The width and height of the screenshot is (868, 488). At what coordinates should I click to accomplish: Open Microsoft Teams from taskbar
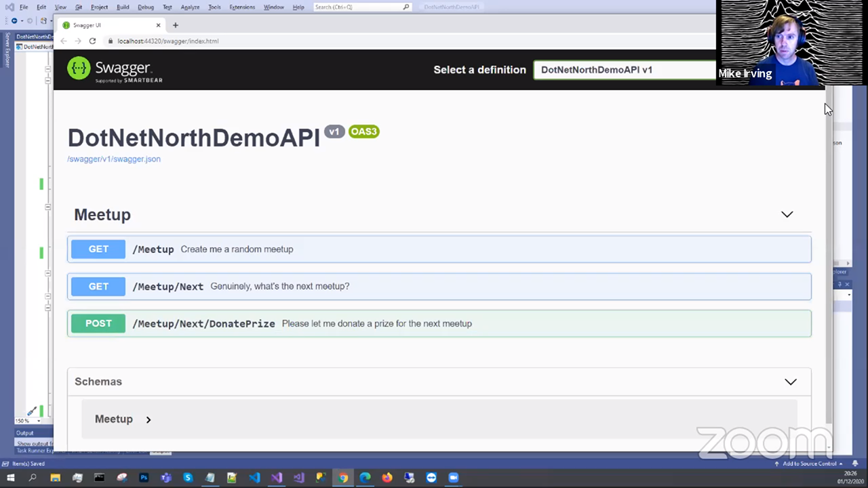click(166, 478)
